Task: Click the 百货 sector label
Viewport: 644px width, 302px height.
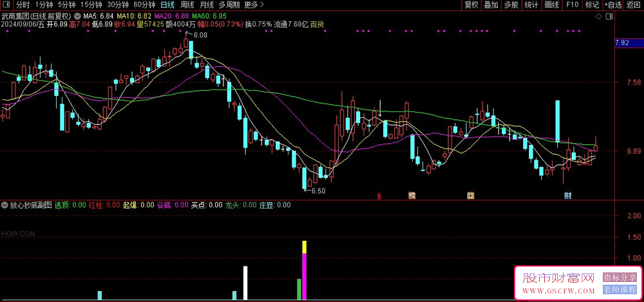Action: tap(317, 24)
